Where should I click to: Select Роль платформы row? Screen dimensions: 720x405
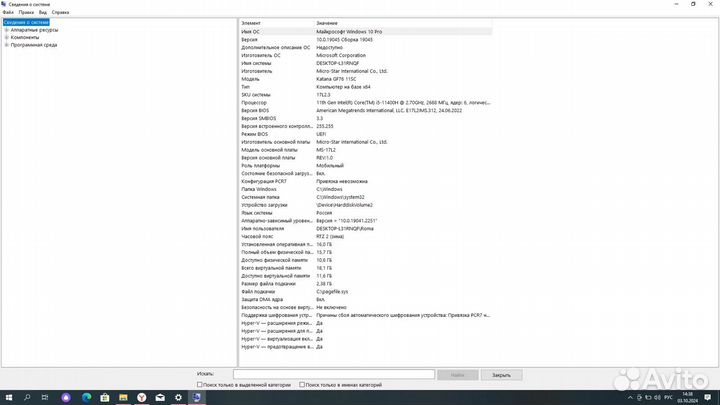(366, 165)
